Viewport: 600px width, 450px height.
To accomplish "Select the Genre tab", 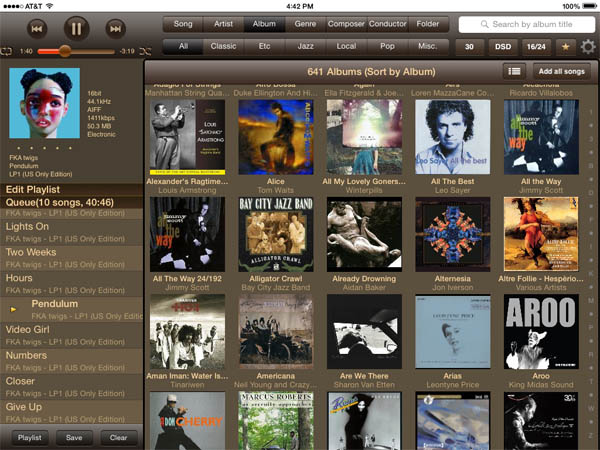I will [x=305, y=24].
